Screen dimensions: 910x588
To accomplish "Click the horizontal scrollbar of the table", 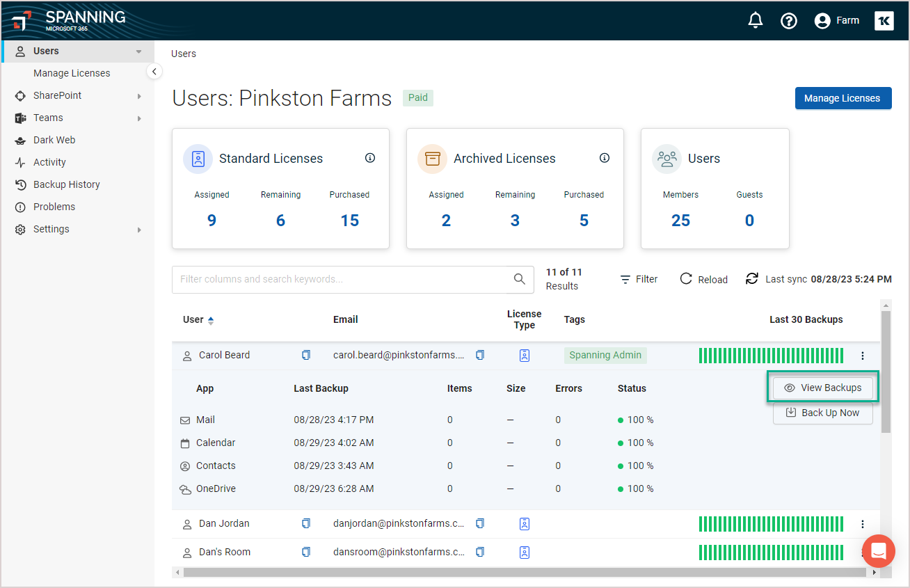I will coord(525,572).
